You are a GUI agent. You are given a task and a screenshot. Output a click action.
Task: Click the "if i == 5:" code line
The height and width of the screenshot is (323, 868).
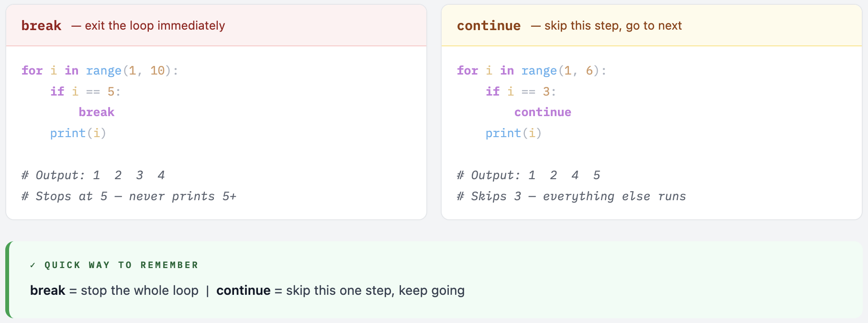tap(85, 91)
